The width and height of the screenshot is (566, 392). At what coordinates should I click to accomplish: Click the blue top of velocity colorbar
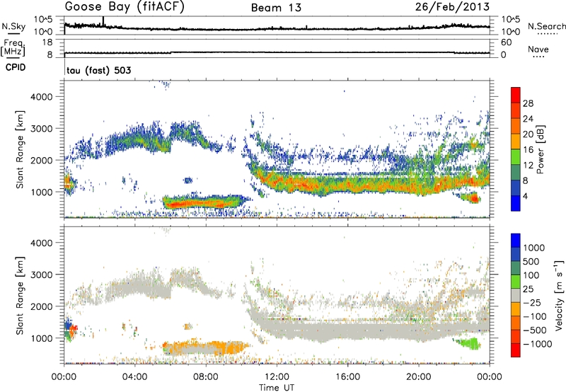pyautogui.click(x=516, y=241)
